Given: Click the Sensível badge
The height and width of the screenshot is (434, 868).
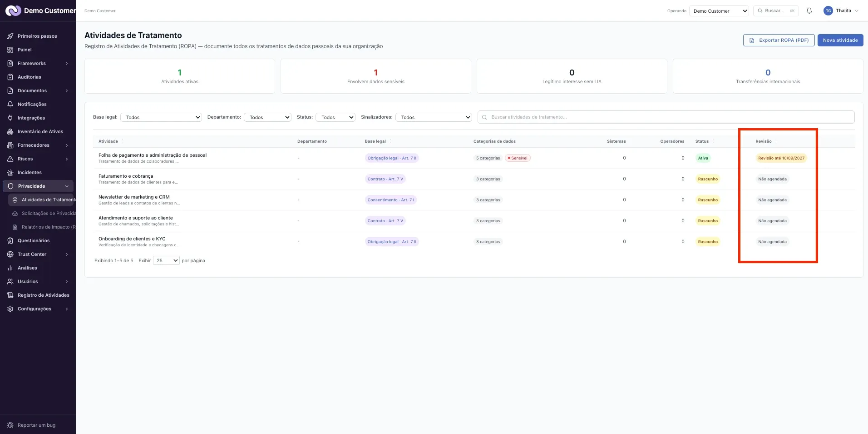Looking at the screenshot, I should pos(518,158).
